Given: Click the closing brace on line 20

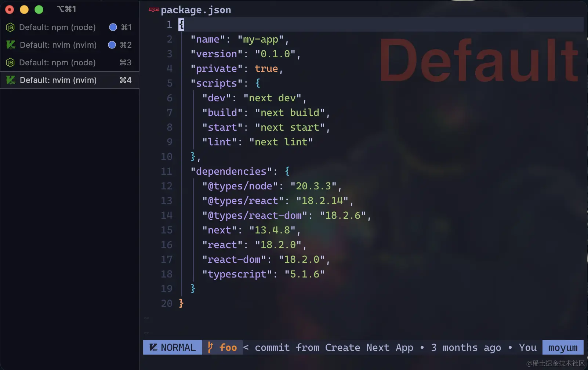Looking at the screenshot, I should pyautogui.click(x=181, y=303).
